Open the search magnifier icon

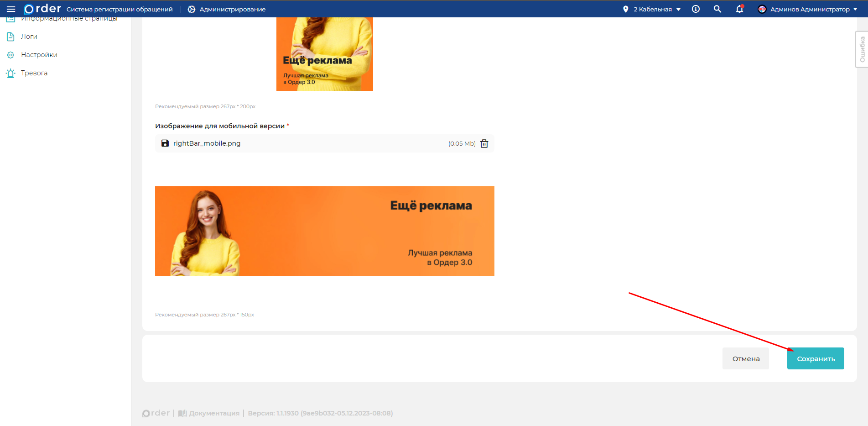[717, 9]
